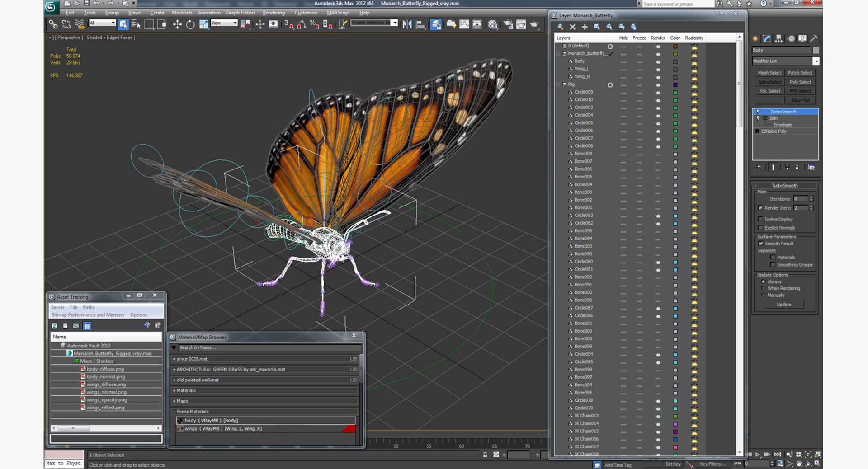Enable Separate by Smoothing Groups checkbox
Viewport: 868px width, 469px height.
tap(773, 265)
